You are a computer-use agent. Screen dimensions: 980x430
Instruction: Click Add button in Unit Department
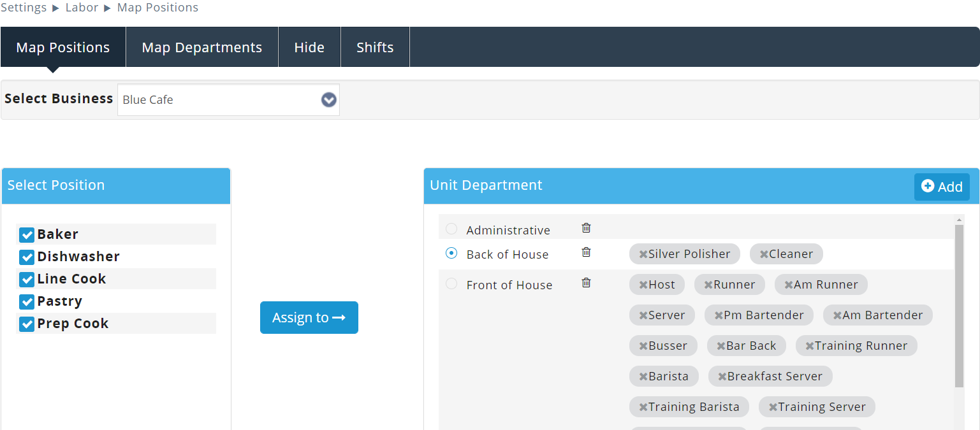pos(941,187)
